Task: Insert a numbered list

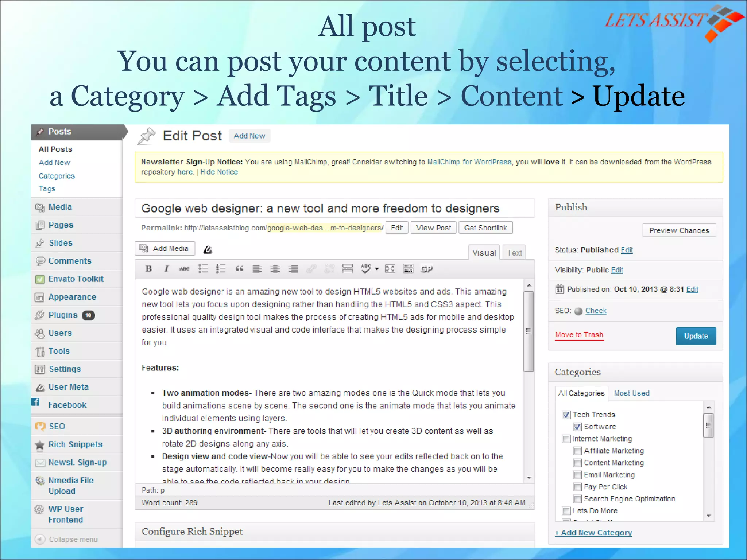Action: [x=221, y=269]
